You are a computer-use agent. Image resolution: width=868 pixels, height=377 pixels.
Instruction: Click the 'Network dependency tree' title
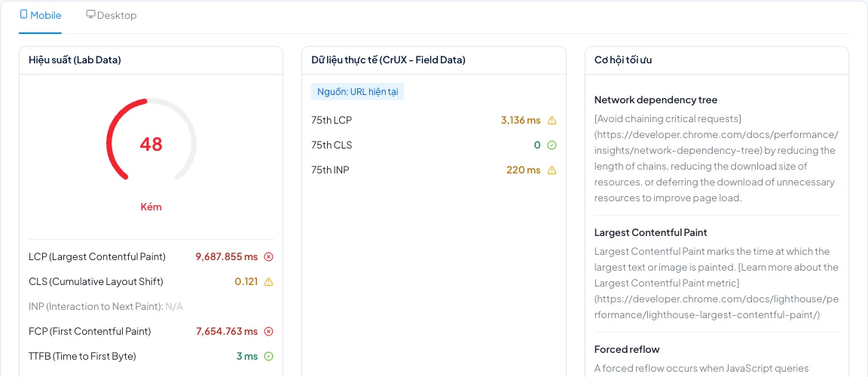(656, 100)
